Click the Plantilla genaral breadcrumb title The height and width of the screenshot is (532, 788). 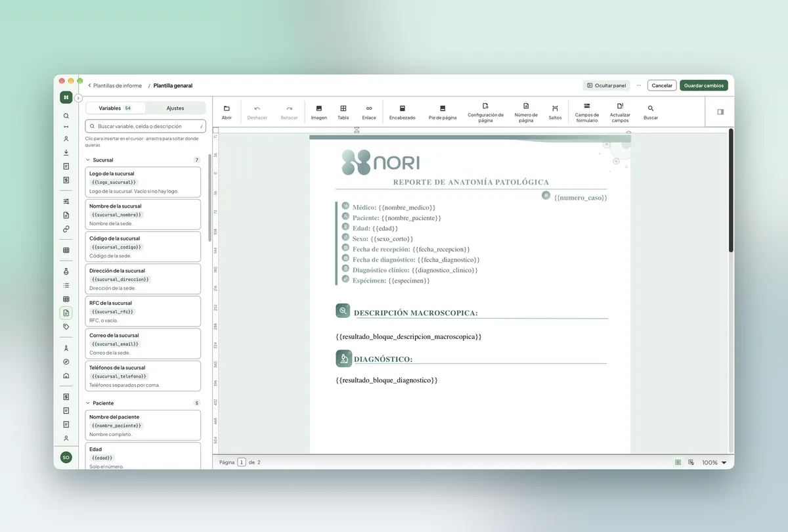click(x=173, y=85)
